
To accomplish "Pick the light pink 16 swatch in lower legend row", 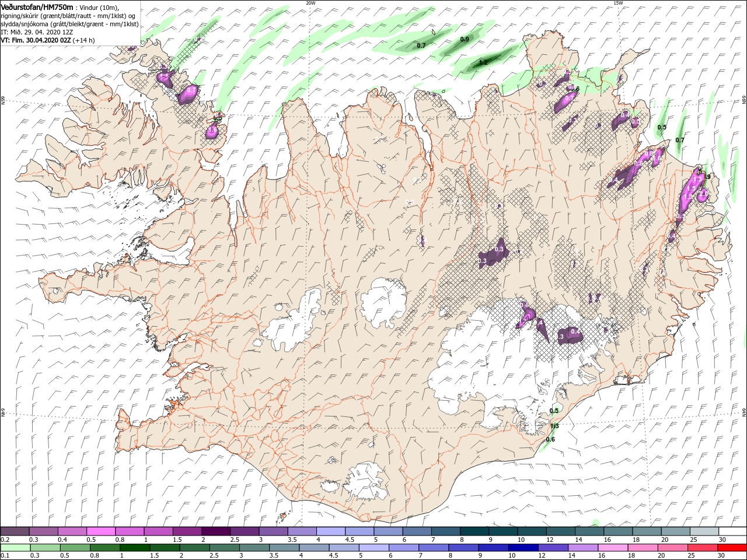I will [613, 548].
